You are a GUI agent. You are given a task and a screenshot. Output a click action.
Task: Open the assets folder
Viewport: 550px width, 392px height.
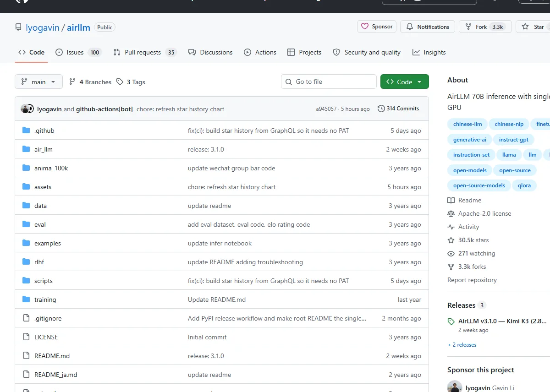pyautogui.click(x=43, y=187)
